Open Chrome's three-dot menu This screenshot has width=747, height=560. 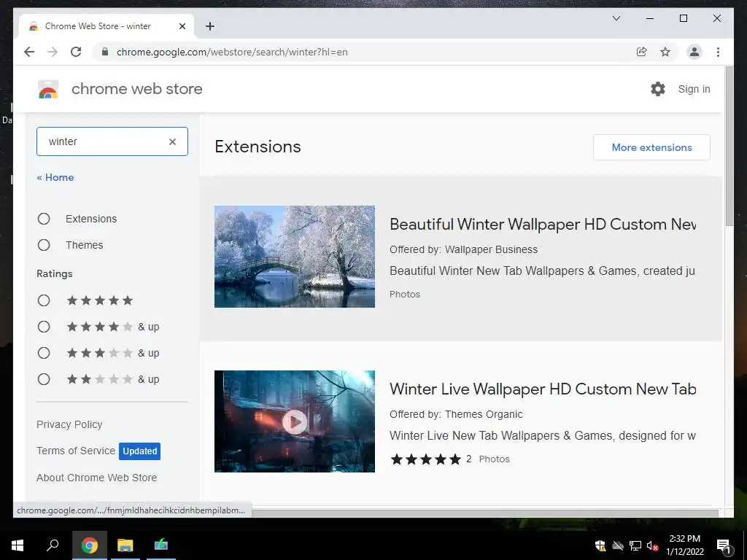click(718, 52)
